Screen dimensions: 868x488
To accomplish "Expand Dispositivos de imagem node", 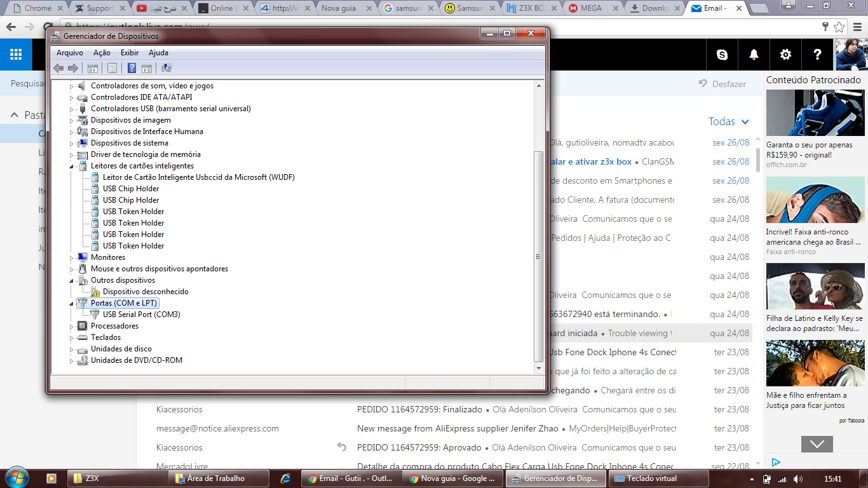I will click(x=72, y=120).
